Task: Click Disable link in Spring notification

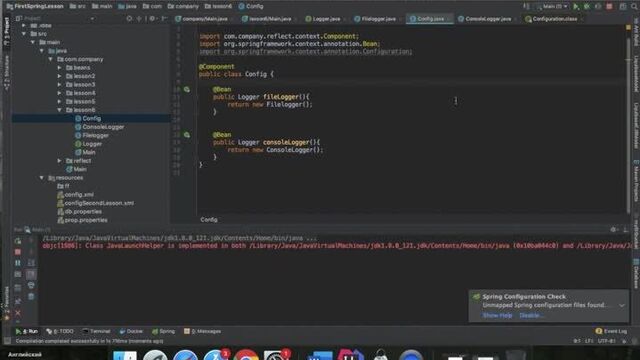Action: [x=531, y=316]
